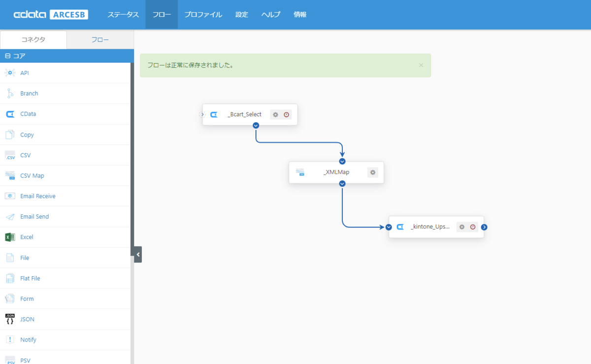Collapse the コア connector group
591x364 pixels.
(7, 56)
